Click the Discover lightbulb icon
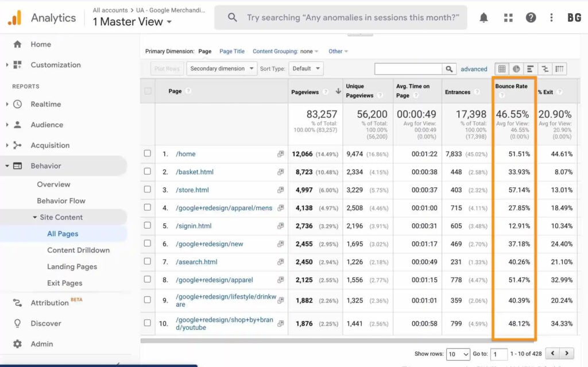 17,323
